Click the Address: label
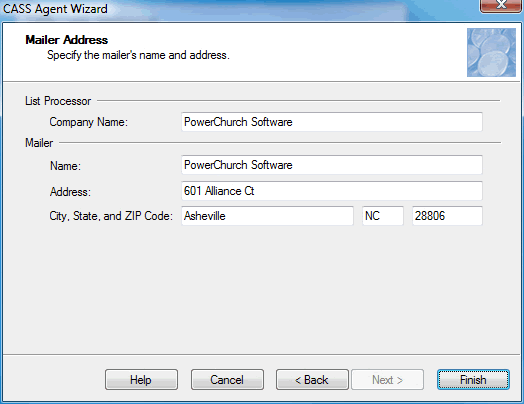 point(70,192)
